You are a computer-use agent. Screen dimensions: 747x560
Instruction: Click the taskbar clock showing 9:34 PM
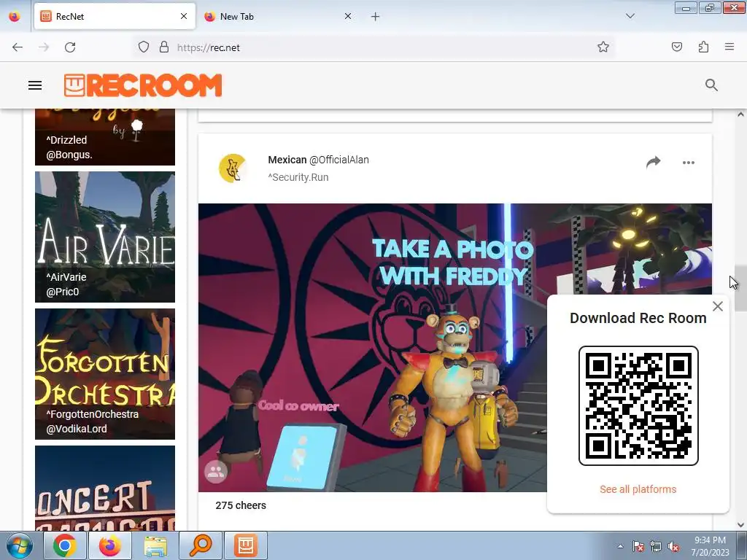pyautogui.click(x=711, y=546)
